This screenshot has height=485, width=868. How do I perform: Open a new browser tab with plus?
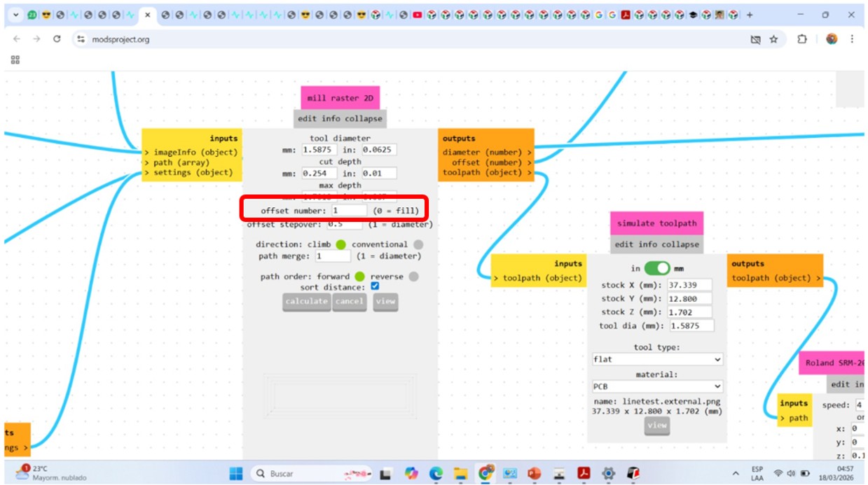coord(750,15)
